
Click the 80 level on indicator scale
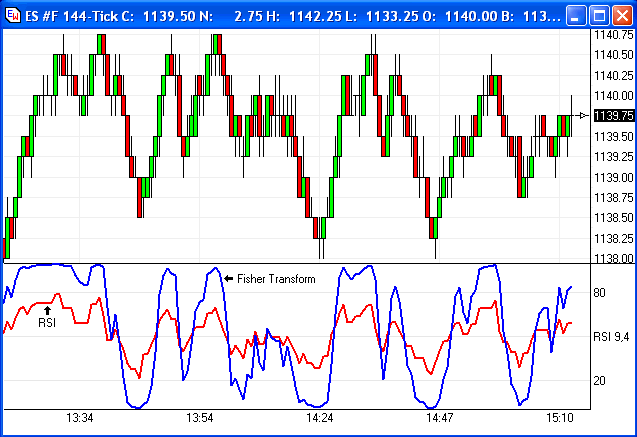pos(600,293)
